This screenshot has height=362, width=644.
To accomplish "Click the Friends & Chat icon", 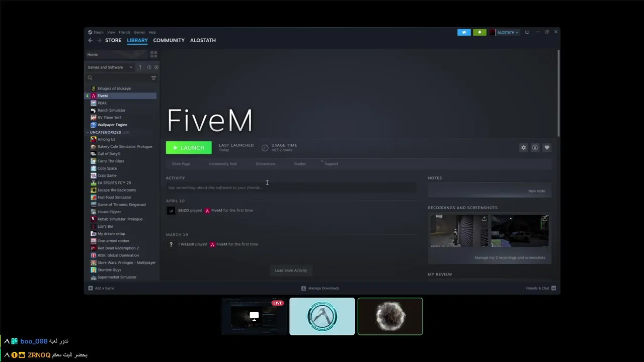I will click(x=553, y=288).
